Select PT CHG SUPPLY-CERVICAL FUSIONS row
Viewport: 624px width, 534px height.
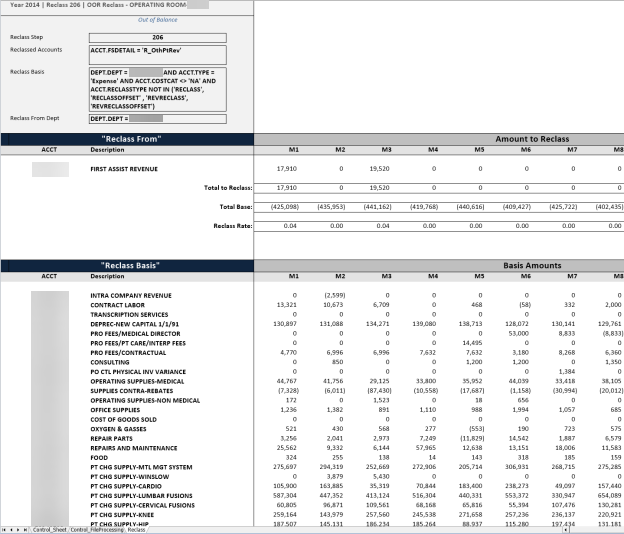pyautogui.click(x=142, y=506)
